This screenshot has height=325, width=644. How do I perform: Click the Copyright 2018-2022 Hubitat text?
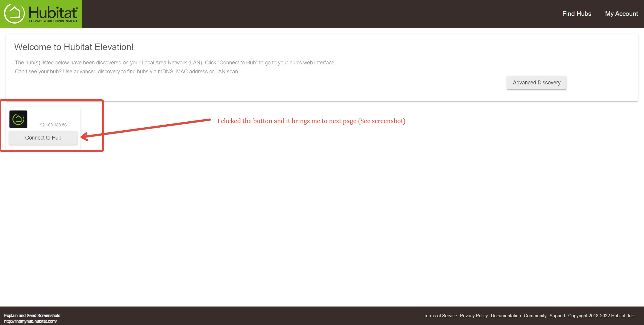pyautogui.click(x=601, y=316)
